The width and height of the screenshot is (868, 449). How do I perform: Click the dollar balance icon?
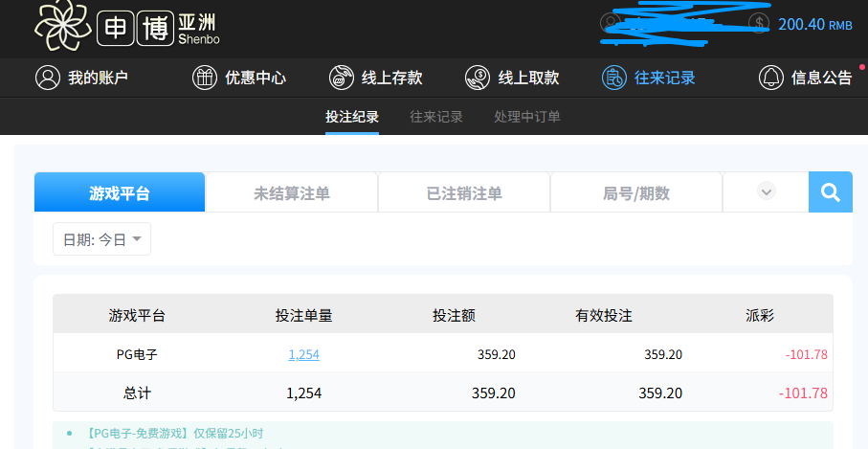click(x=758, y=24)
